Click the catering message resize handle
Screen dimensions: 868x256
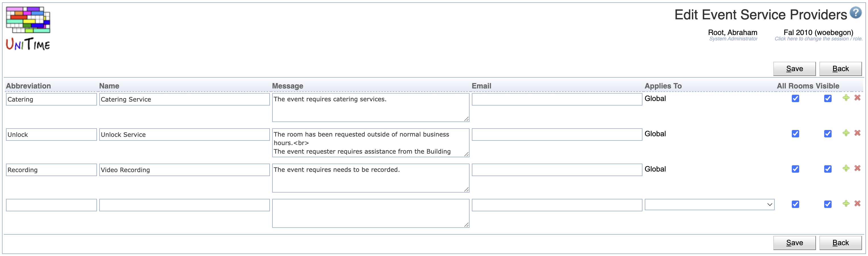point(466,119)
